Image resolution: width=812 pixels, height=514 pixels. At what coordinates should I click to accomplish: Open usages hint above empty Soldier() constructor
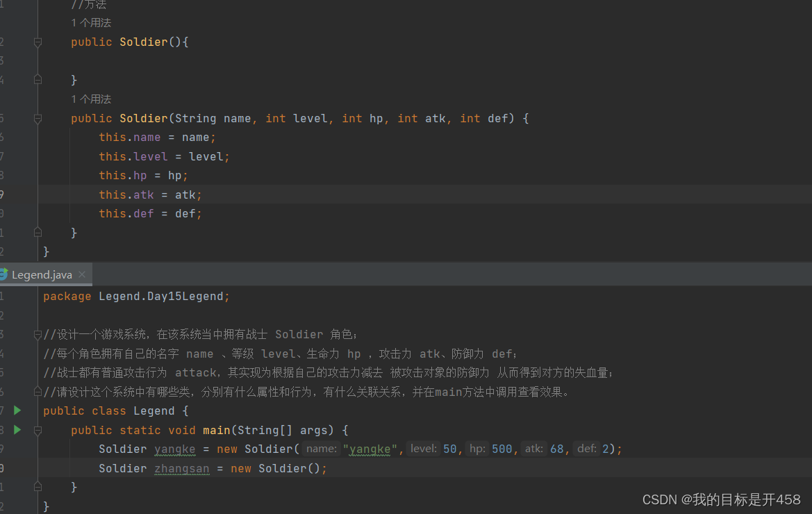click(x=91, y=23)
